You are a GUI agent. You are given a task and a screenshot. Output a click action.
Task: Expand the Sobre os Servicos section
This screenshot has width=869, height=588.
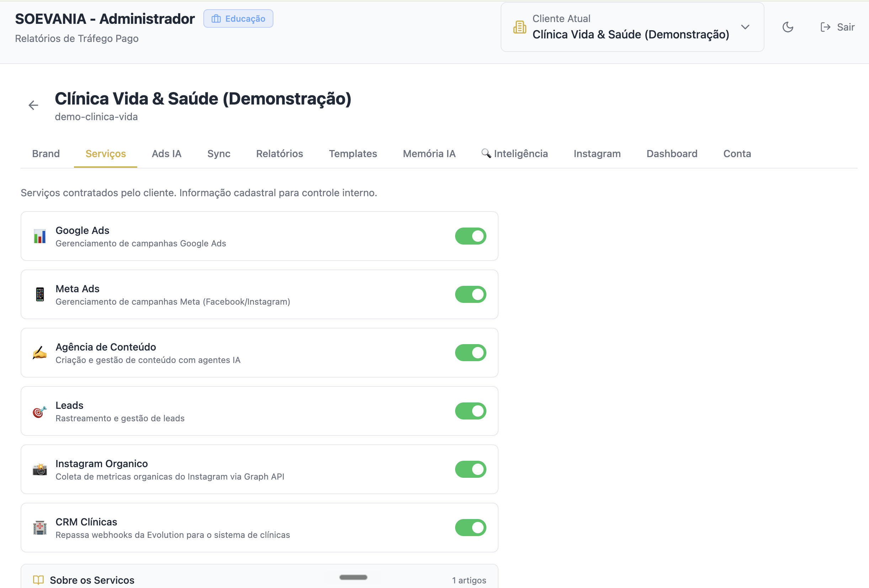260,576
